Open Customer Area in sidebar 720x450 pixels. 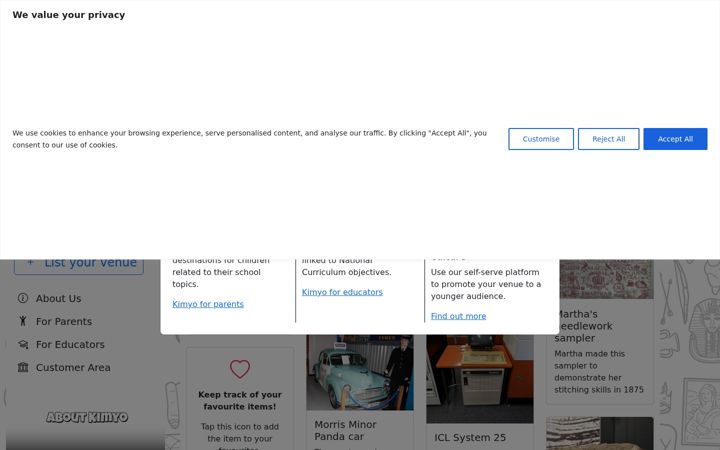(73, 367)
